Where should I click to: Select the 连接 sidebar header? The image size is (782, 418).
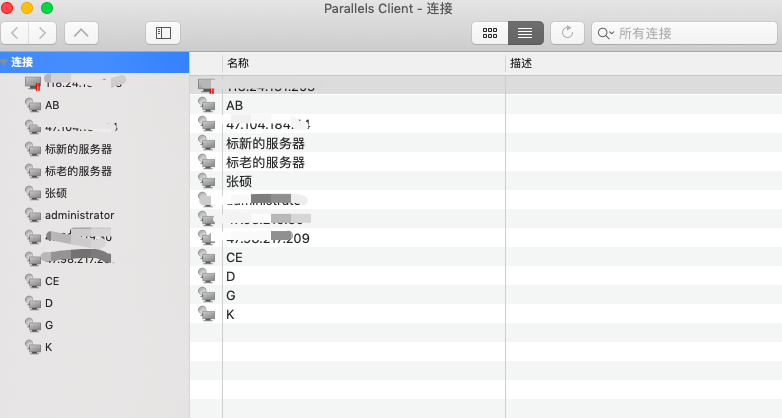point(94,62)
